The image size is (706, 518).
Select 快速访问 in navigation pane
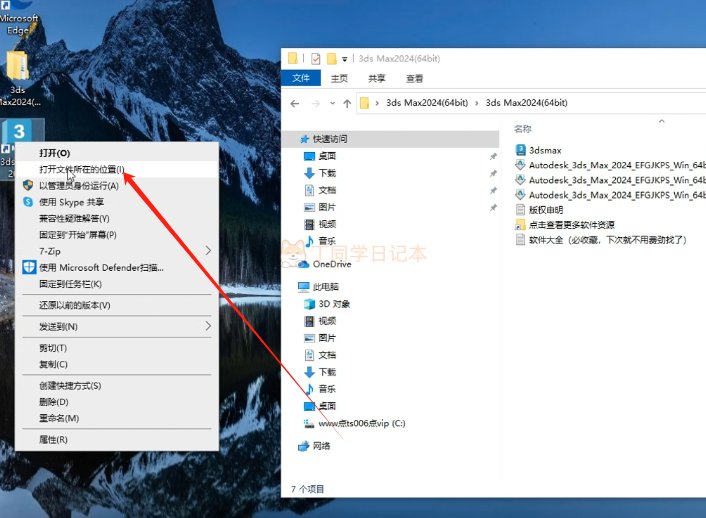pos(330,139)
